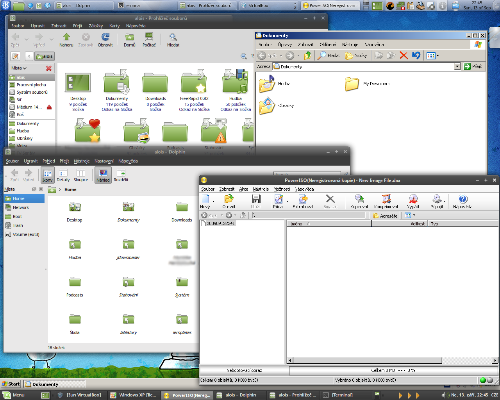The width and height of the screenshot is (500, 400).
Task: Click the Dokumenty taskbar button in Windows XP taskbar
Action: point(55,384)
